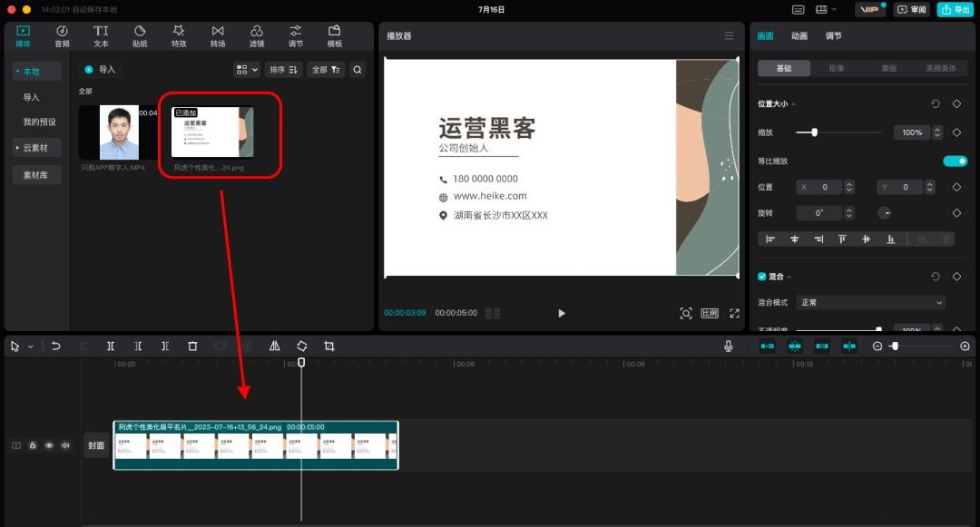Click the 导出 export button
This screenshot has width=980, height=527.
coord(955,10)
